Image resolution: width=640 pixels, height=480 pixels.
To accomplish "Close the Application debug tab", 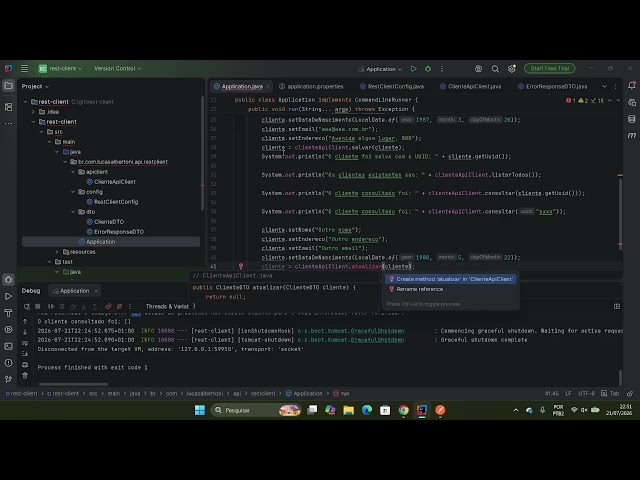I will click(x=96, y=291).
